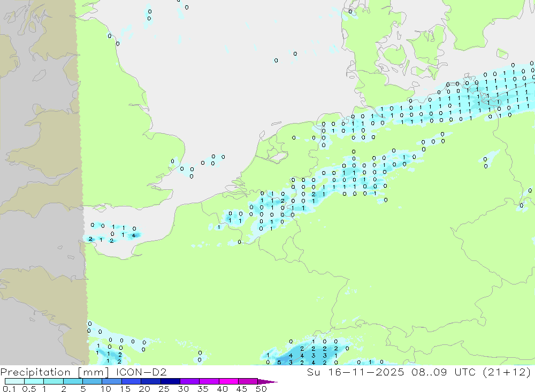
Task: Select the 15–20 mm legend color swatch
Action: (x=131, y=381)
